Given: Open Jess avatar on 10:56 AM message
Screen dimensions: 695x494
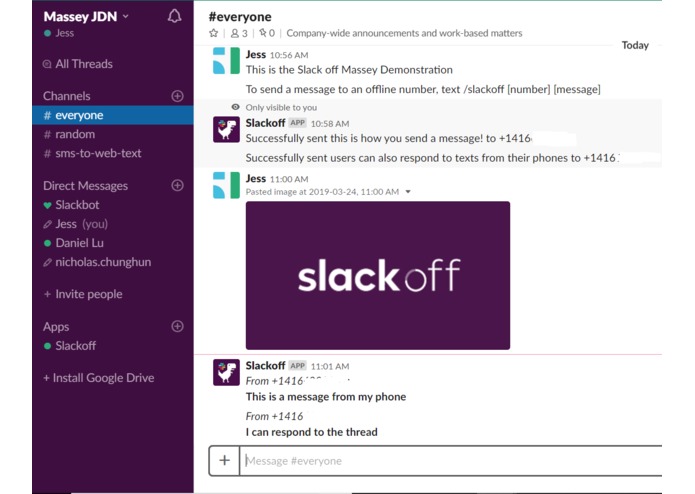Looking at the screenshot, I should 226,61.
